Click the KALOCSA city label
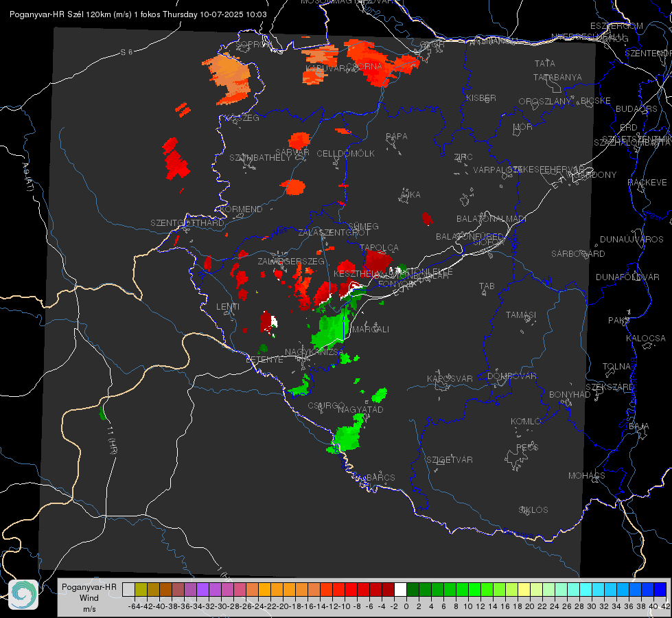 645,339
